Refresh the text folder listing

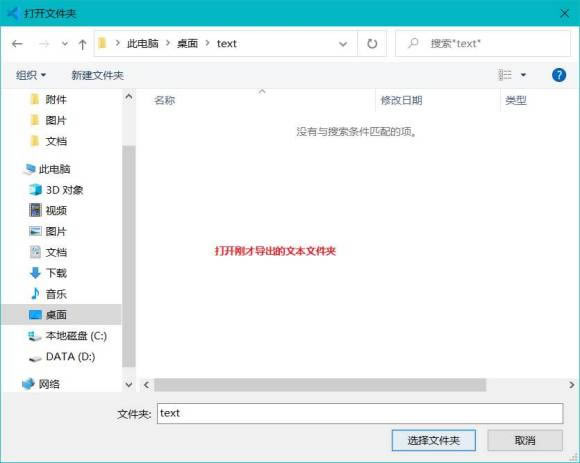(372, 44)
